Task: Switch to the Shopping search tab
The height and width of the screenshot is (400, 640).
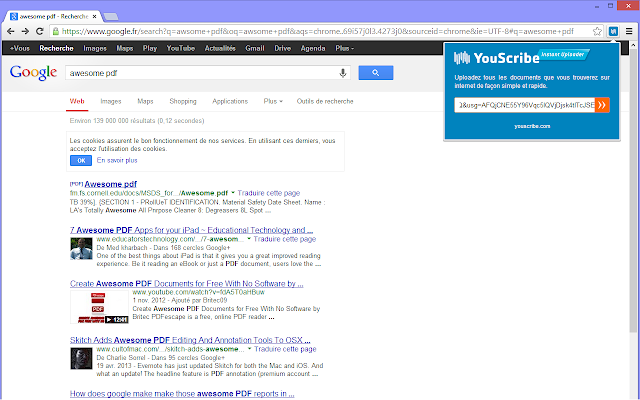Action: (x=183, y=101)
